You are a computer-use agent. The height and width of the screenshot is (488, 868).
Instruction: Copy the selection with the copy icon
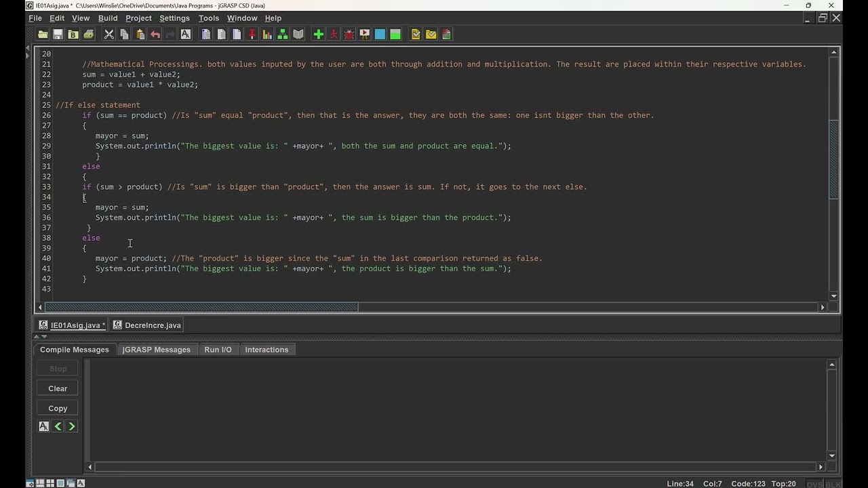tap(124, 35)
